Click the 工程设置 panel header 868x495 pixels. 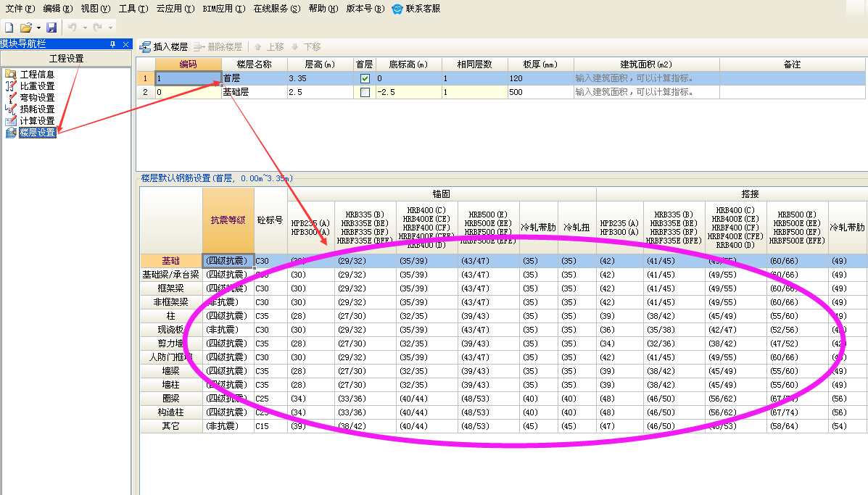pyautogui.click(x=66, y=58)
